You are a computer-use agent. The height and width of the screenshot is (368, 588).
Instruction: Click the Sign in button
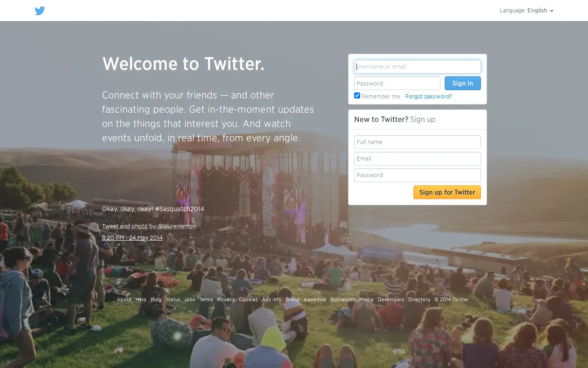(x=463, y=83)
